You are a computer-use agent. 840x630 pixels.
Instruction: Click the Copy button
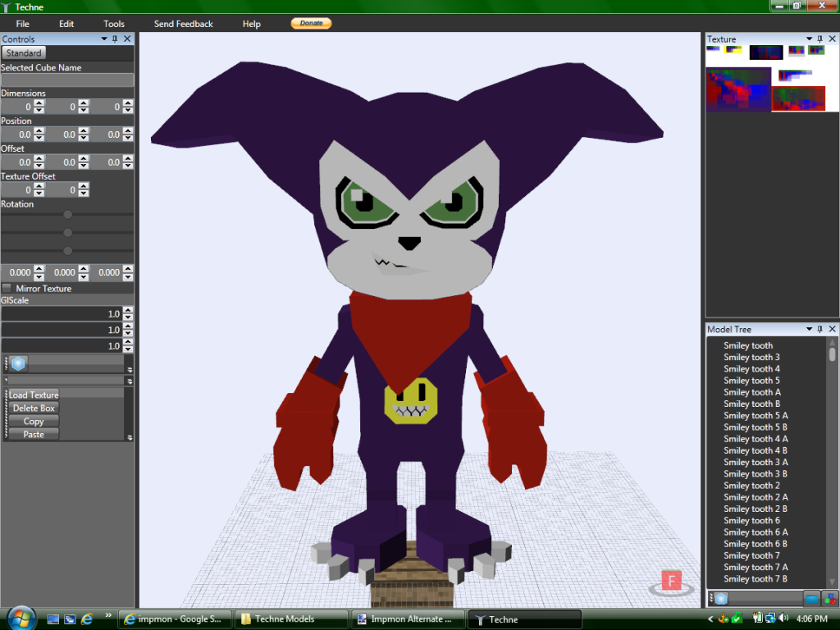pyautogui.click(x=34, y=422)
